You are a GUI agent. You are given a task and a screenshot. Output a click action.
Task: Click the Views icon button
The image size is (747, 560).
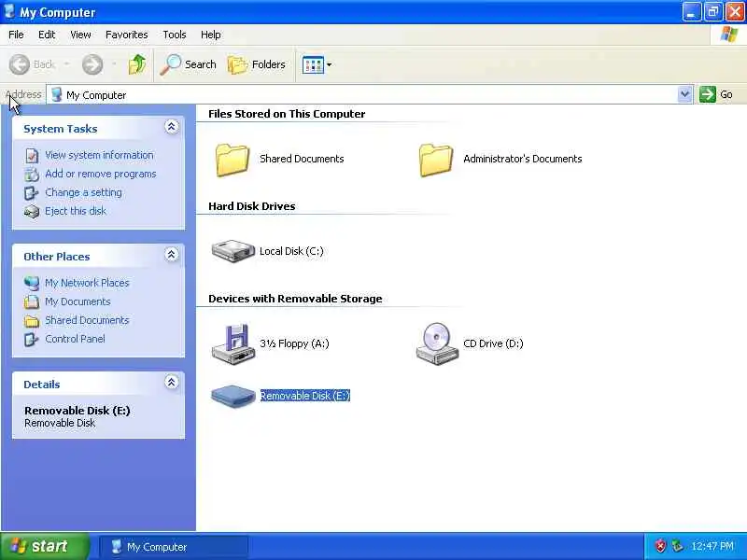tap(313, 64)
